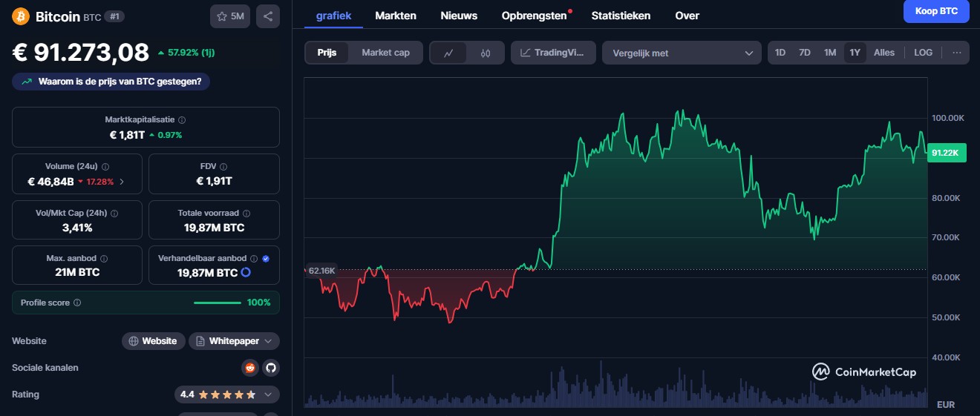Screen dimensions: 980x416
Task: Click the 62.16K baseline price marker
Action: [321, 271]
